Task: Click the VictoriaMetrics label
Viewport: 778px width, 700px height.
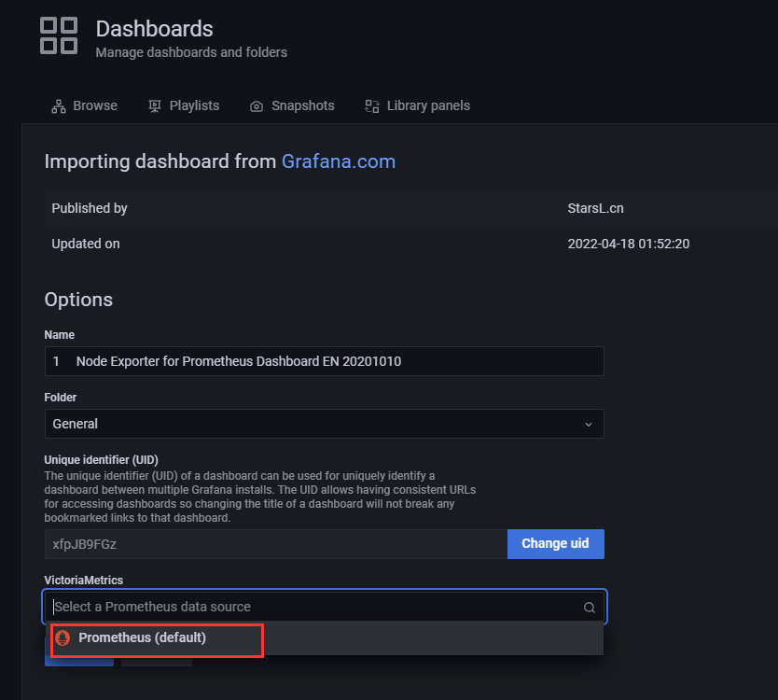Action: (83, 580)
